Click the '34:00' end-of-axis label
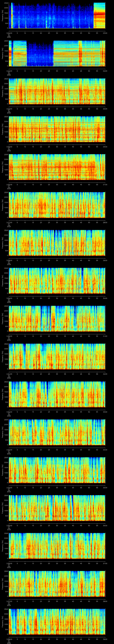 pyautogui.click(x=105, y=450)
